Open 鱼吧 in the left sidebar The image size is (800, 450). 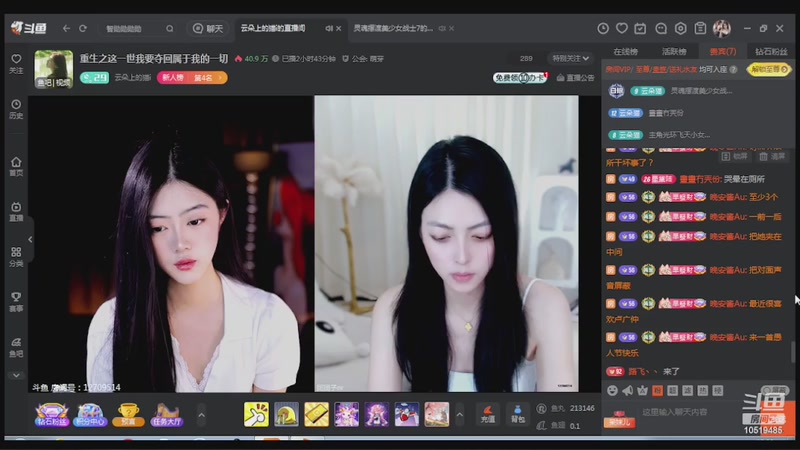click(16, 347)
